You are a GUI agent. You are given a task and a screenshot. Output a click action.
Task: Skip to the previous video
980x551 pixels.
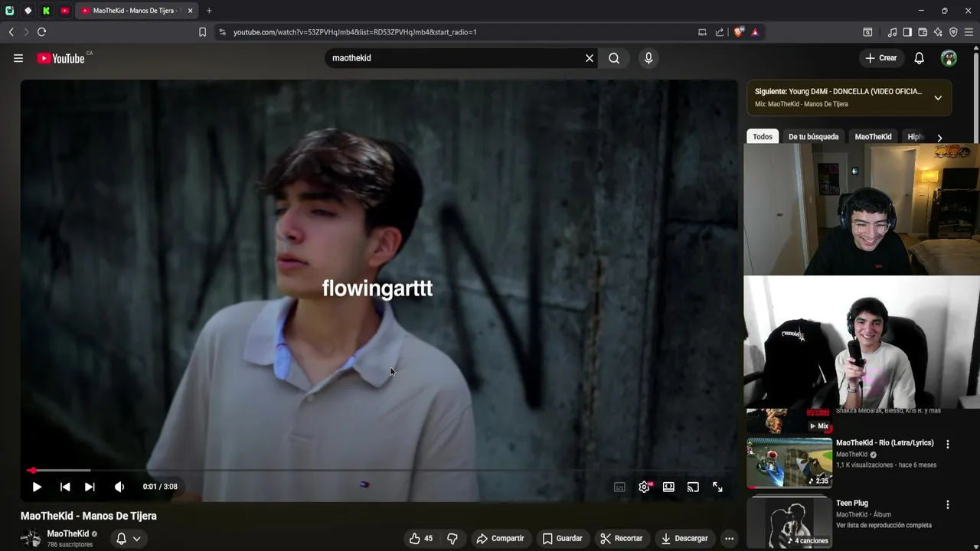tap(65, 487)
